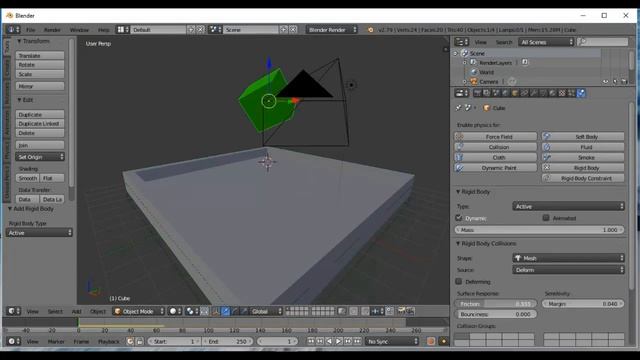Open the Object properties tab
Screen dimensions: 640x360
tap(515, 93)
